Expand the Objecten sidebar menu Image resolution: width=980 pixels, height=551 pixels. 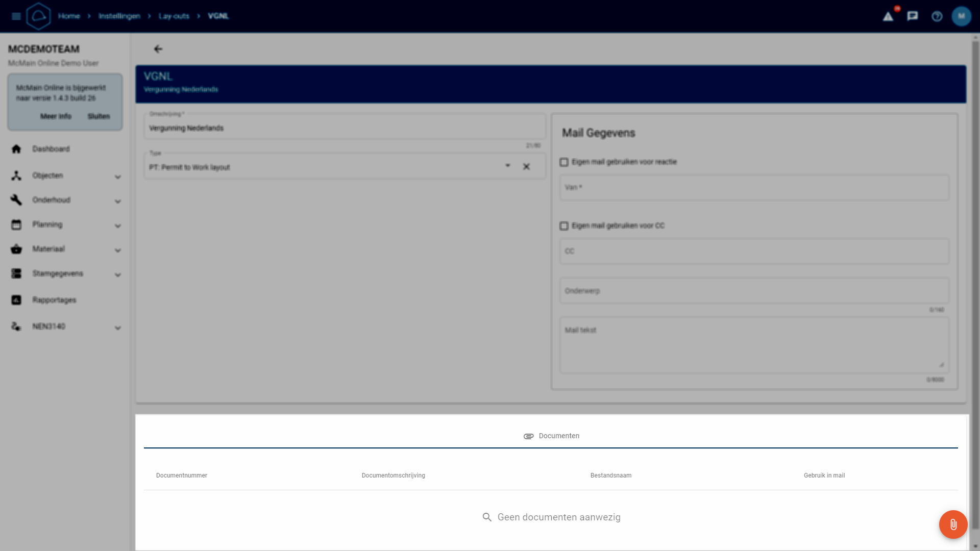[118, 177]
